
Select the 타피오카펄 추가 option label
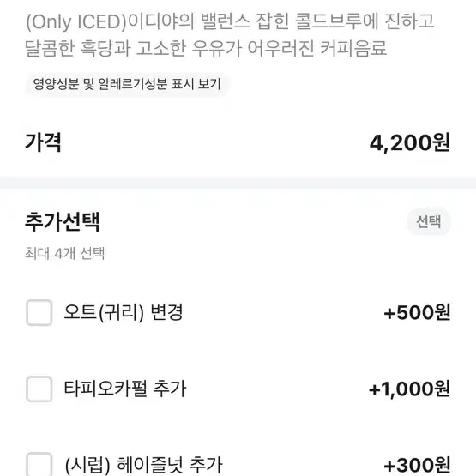124,389
